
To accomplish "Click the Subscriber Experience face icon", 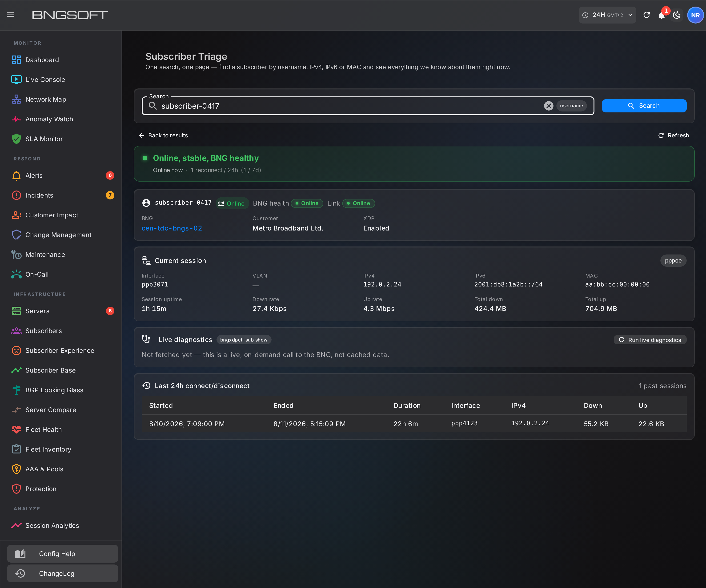I will (x=16, y=350).
